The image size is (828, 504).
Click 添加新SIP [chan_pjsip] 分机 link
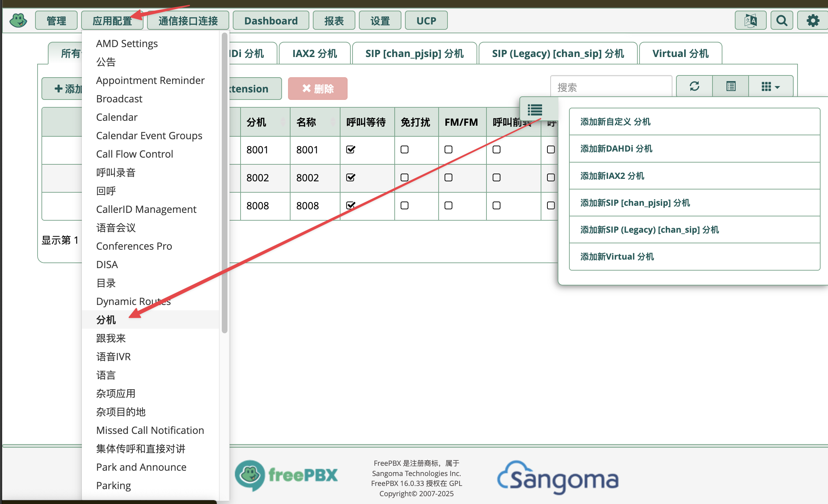click(635, 203)
